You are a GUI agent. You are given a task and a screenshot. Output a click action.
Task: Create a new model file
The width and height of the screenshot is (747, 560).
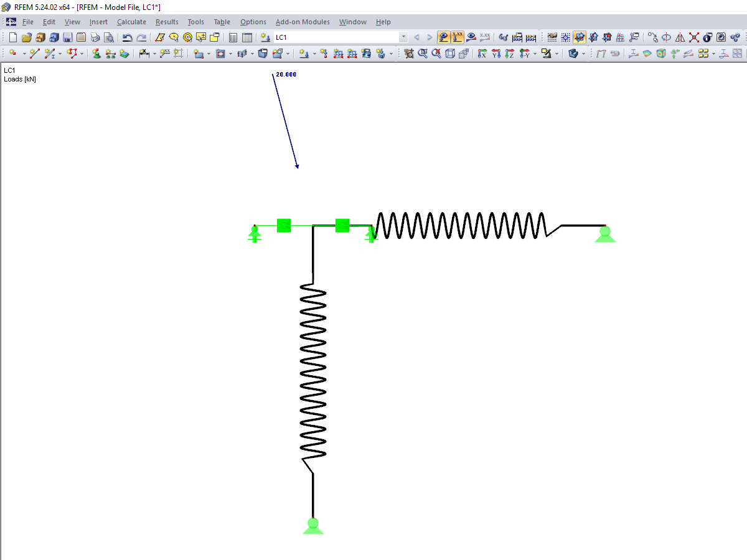pos(13,37)
